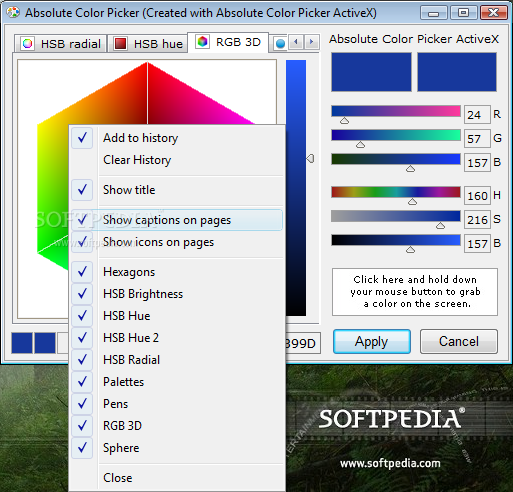The image size is (513, 492).
Task: Click the S value field showing 216
Action: coord(477,219)
